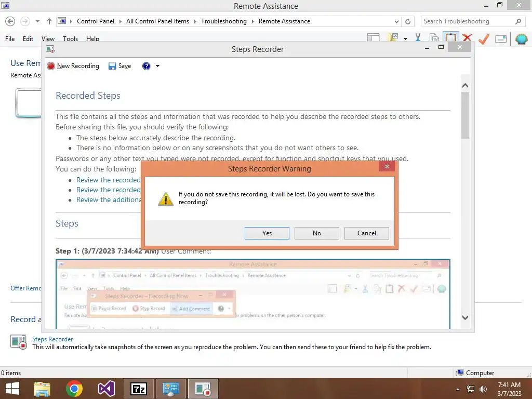Viewport: 532px width, 399px height.
Task: Open the Edit menu
Action: pos(28,38)
